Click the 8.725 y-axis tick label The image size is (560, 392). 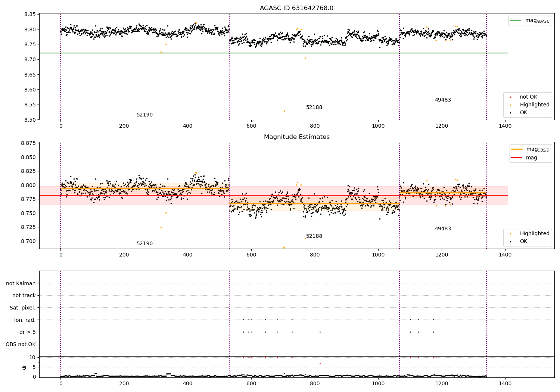[28, 227]
